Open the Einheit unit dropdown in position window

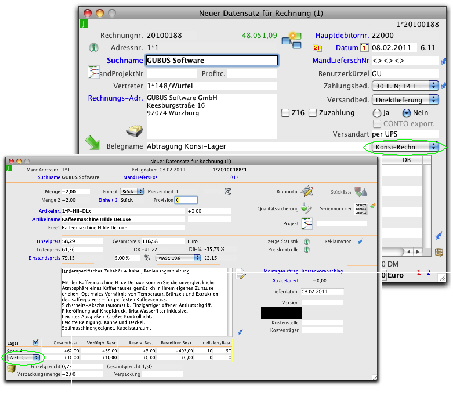pyautogui.click(x=132, y=191)
